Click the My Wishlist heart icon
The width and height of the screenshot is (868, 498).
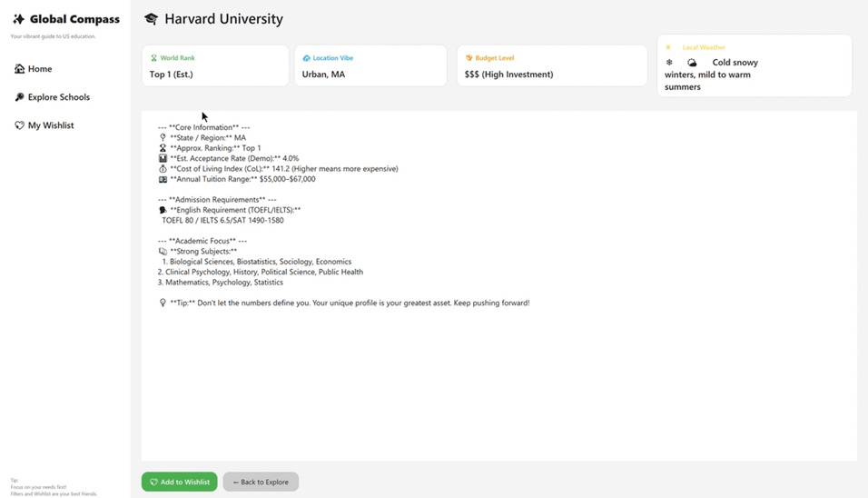[x=19, y=125]
